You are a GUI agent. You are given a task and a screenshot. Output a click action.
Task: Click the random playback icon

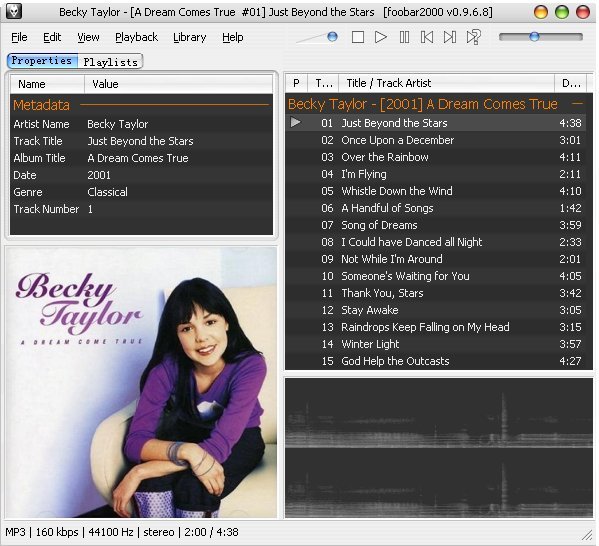[x=473, y=37]
